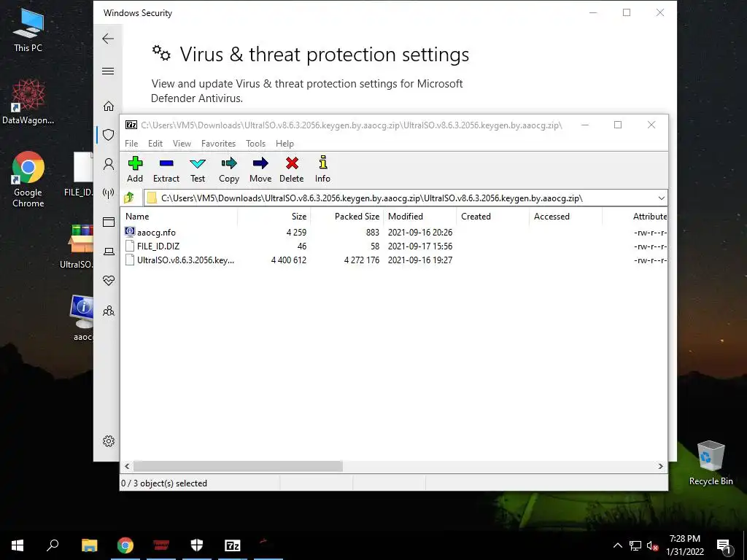Select the FILE_ID.DIZ file row
Image resolution: width=747 pixels, height=560 pixels.
[x=394, y=246]
